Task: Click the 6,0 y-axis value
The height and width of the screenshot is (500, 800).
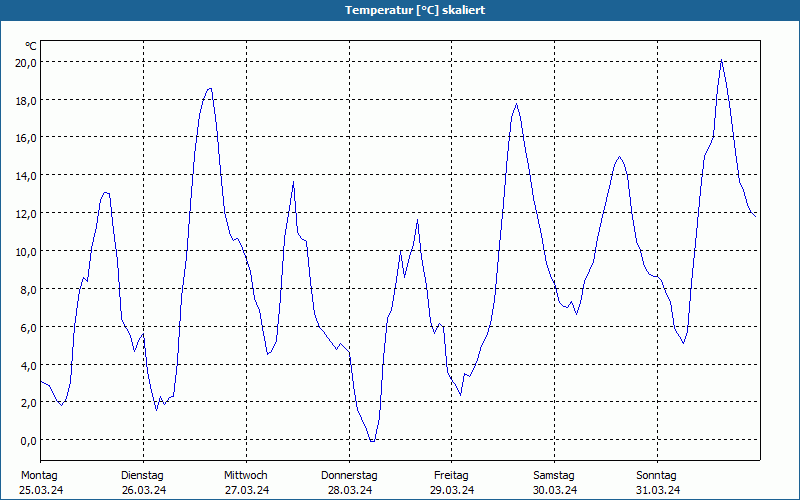Action: click(x=29, y=328)
